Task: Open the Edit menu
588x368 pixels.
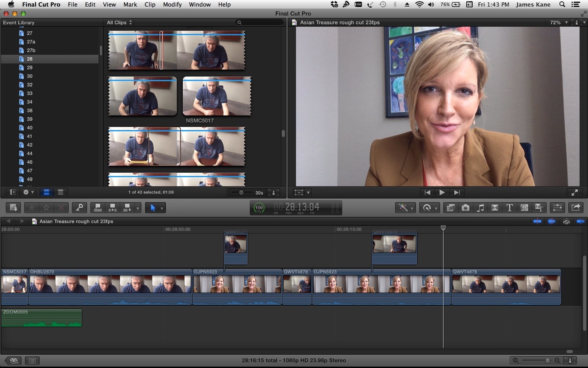Action: (90, 4)
